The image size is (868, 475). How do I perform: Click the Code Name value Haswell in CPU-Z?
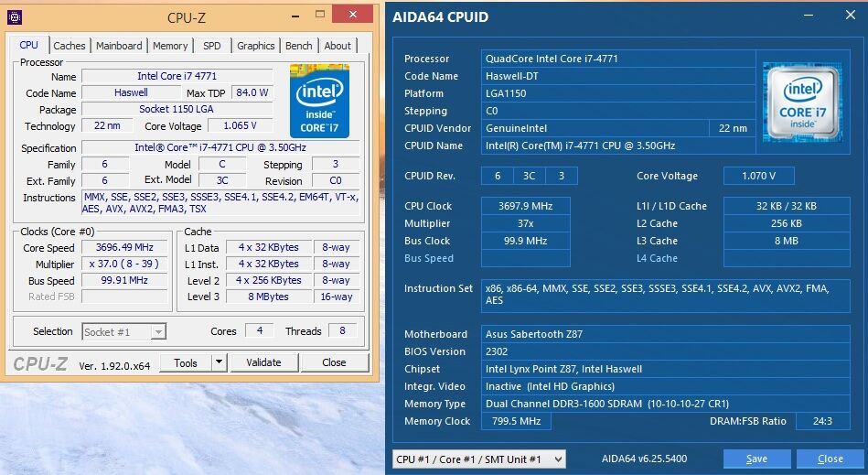131,92
